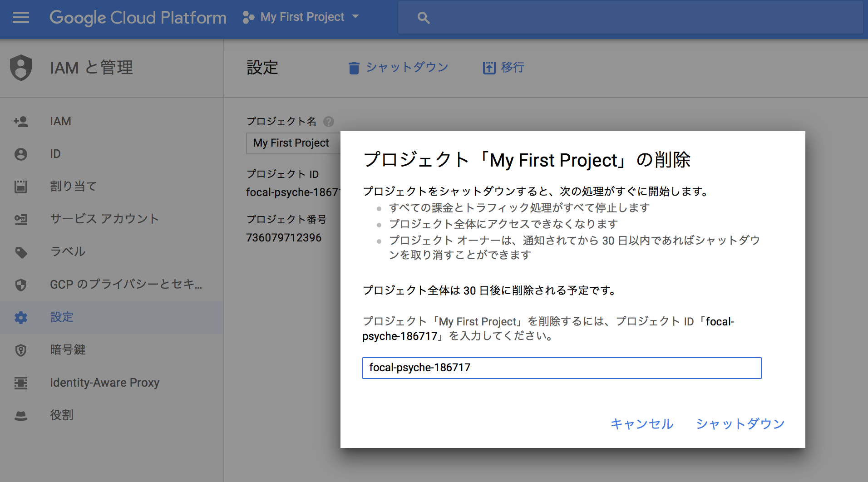Click the IAM と管理 shield icon
Viewport: 868px width, 482px height.
21,68
